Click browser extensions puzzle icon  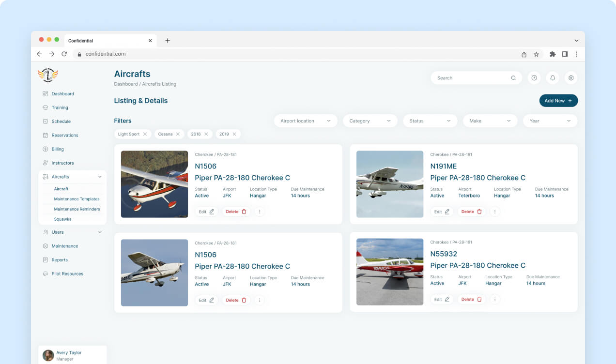tap(553, 54)
